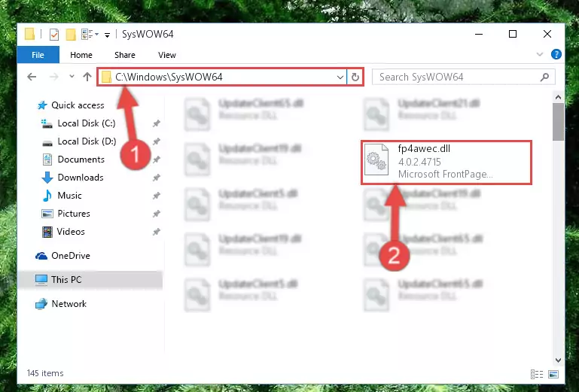Open Downloads in the sidebar
Viewport: 579px width, 392px height.
click(x=73, y=178)
